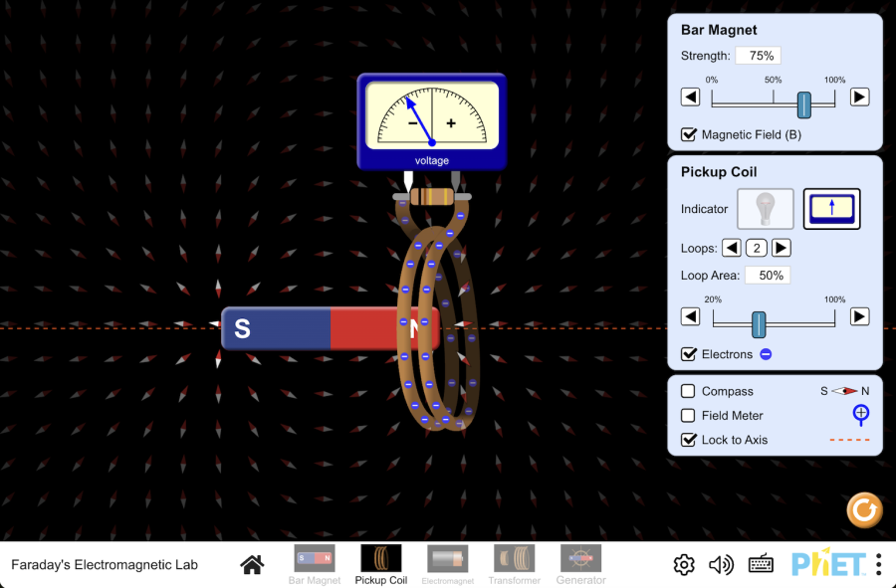
Task: Increase bar magnet strength with right arrow
Action: click(x=859, y=98)
